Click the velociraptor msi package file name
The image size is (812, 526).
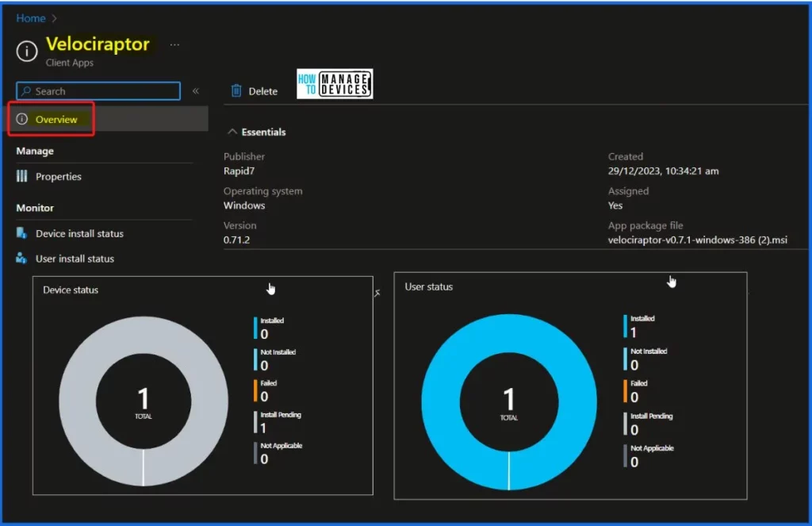tap(698, 240)
